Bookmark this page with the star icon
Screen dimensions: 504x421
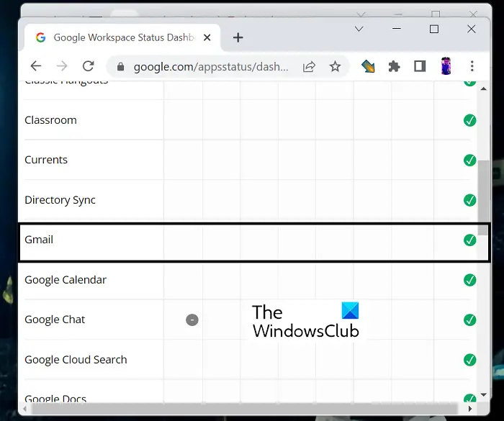(x=335, y=66)
